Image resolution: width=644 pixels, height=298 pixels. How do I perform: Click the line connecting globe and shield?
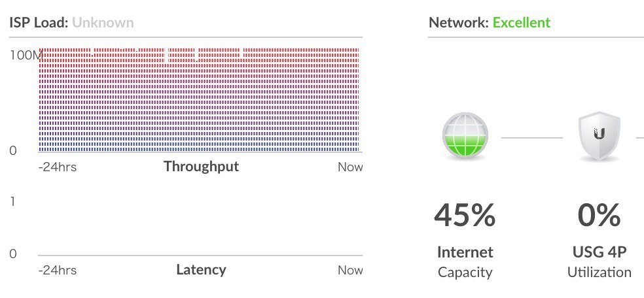(x=532, y=138)
